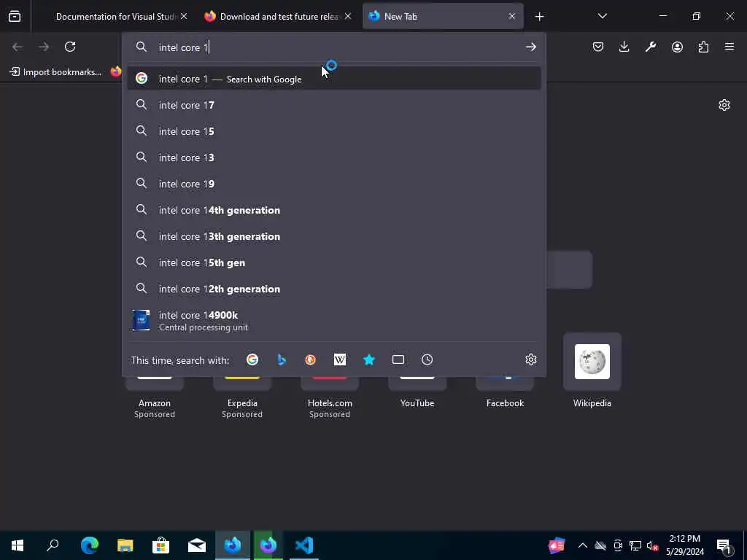Choose 'intel core 14900k' Central processing unit
Screen dimensions: 747x560
tap(333, 321)
